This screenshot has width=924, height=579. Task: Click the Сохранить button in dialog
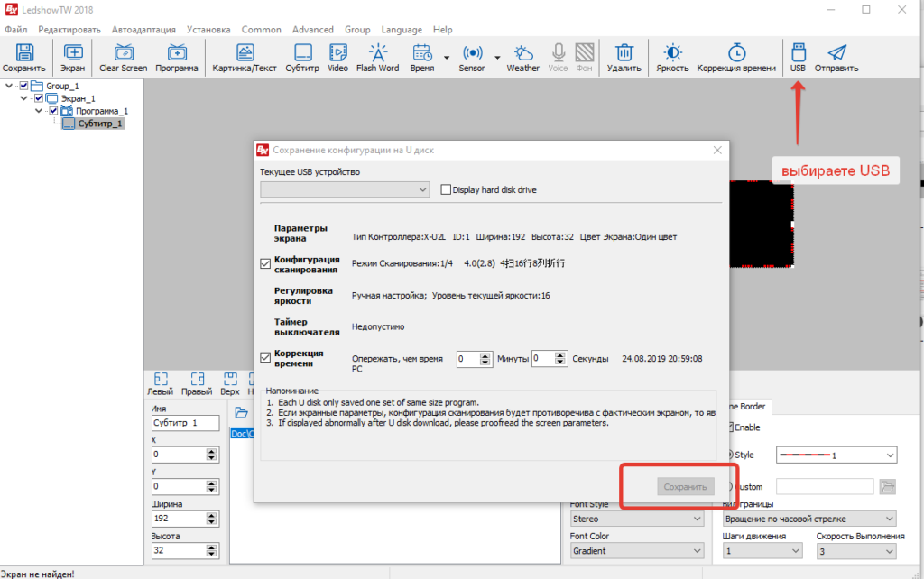[686, 486]
